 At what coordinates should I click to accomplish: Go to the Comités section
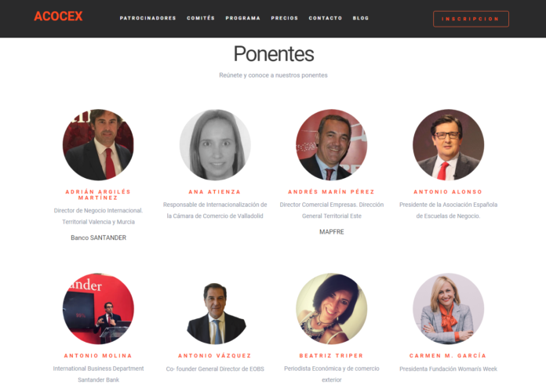[201, 18]
